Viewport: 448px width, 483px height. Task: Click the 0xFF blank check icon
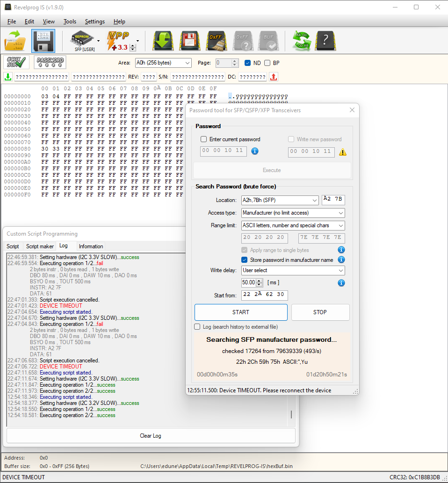[243, 41]
